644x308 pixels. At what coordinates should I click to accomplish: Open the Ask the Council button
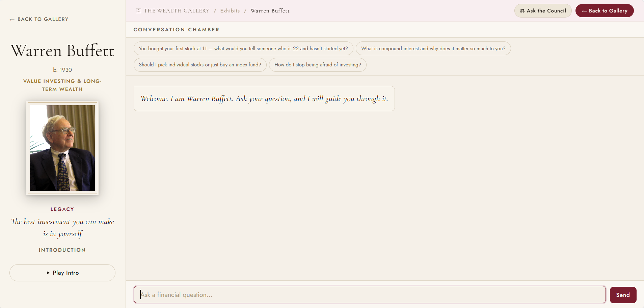(x=543, y=11)
